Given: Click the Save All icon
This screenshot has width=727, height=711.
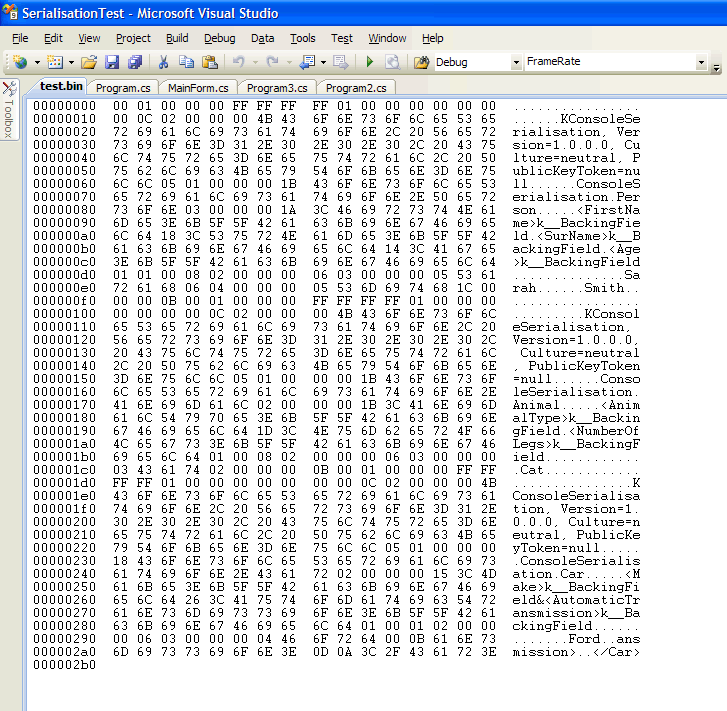Looking at the screenshot, I should [x=135, y=62].
